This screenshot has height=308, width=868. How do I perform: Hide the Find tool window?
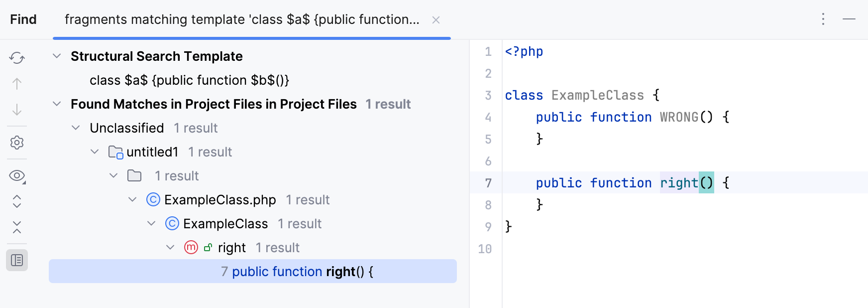(x=849, y=19)
